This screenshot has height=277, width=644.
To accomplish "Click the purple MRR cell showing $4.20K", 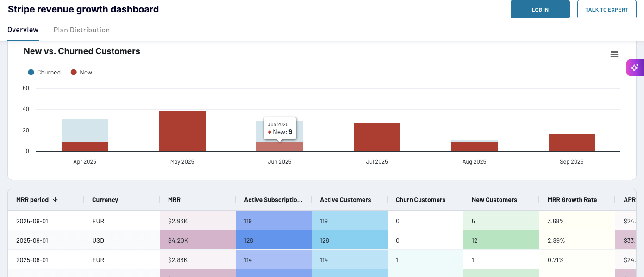I will tap(197, 240).
